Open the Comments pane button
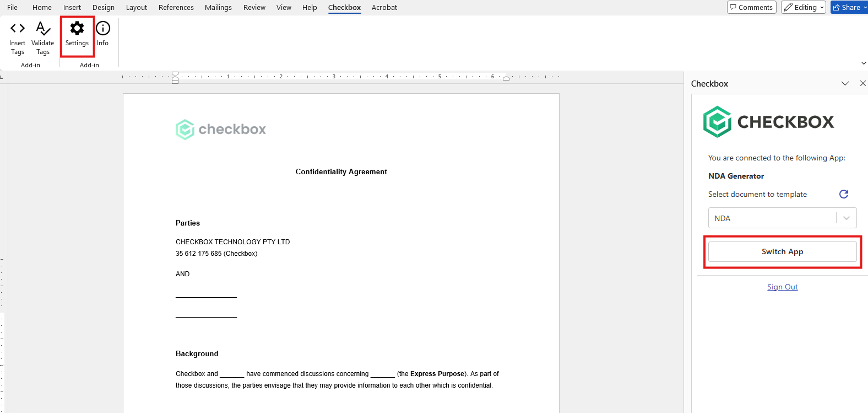 point(752,7)
